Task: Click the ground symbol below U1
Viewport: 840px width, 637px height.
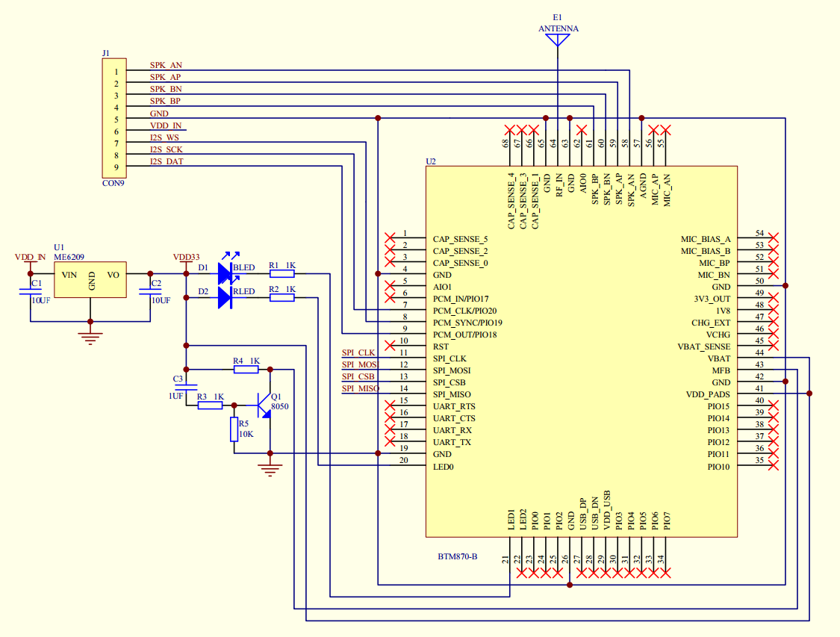Action: 90,338
